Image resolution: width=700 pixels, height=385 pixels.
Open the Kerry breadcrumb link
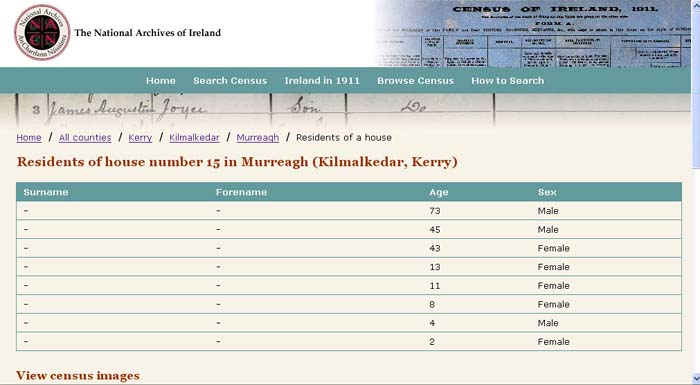click(140, 138)
